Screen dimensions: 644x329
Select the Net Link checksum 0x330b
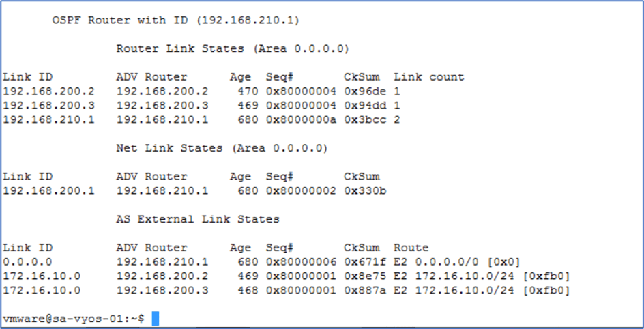pyautogui.click(x=365, y=190)
